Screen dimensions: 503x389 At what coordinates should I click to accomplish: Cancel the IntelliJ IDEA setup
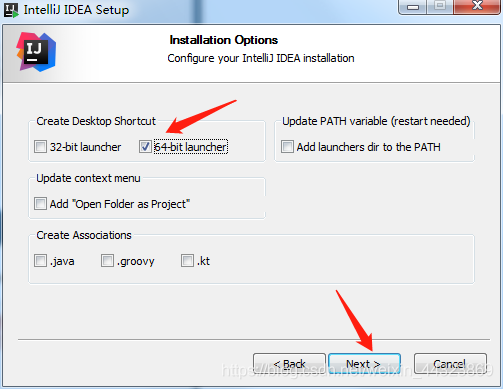pyautogui.click(x=450, y=364)
